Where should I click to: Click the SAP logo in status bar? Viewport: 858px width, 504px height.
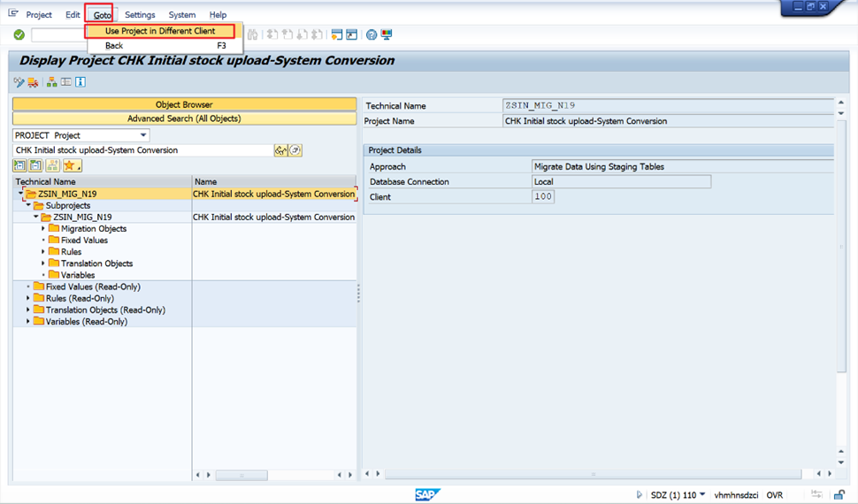pyautogui.click(x=427, y=494)
